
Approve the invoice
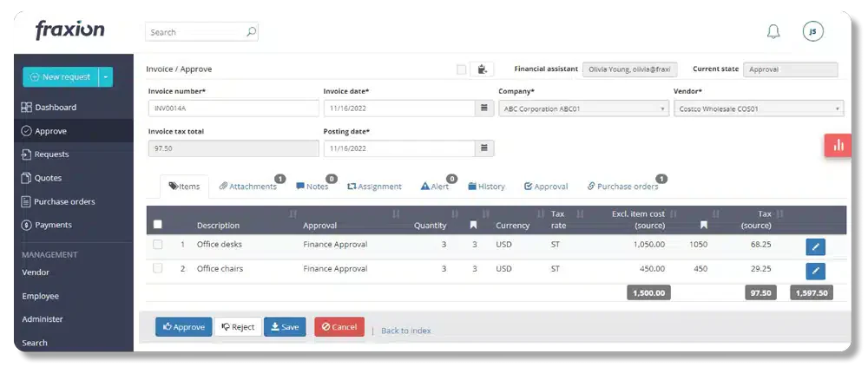(183, 327)
